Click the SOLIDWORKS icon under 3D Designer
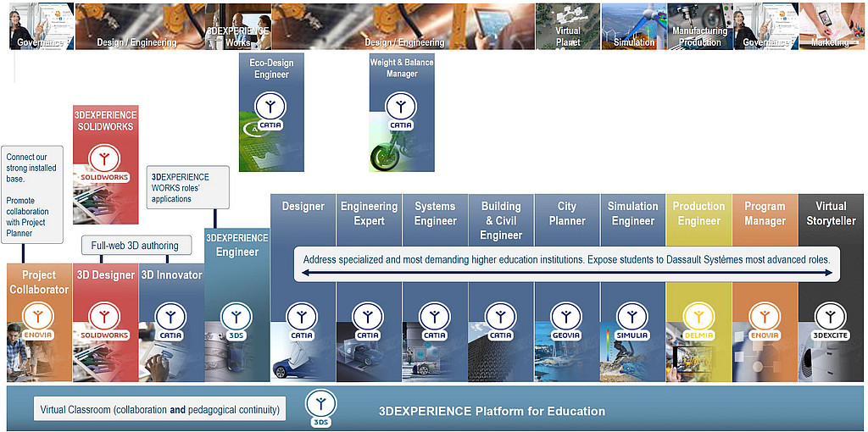 point(105,319)
